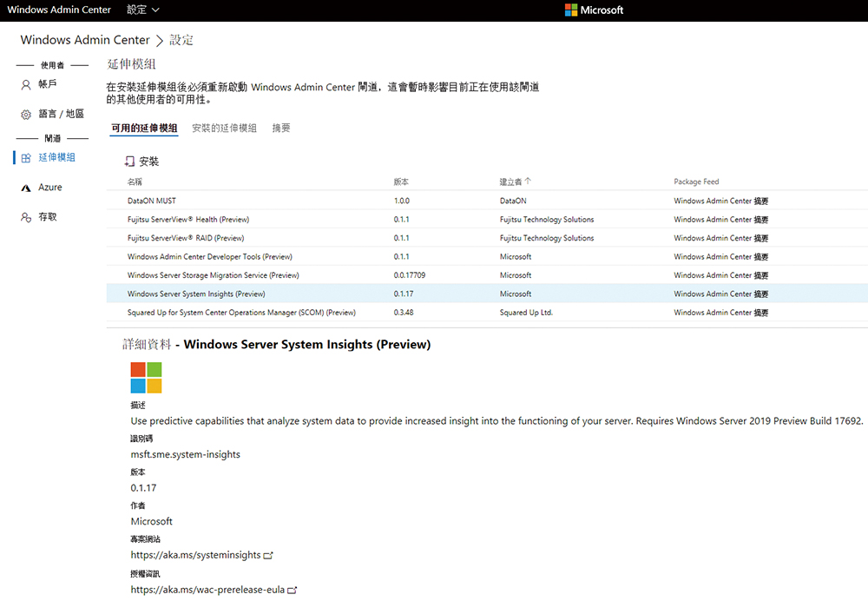Sort by 版本 column header

click(401, 182)
